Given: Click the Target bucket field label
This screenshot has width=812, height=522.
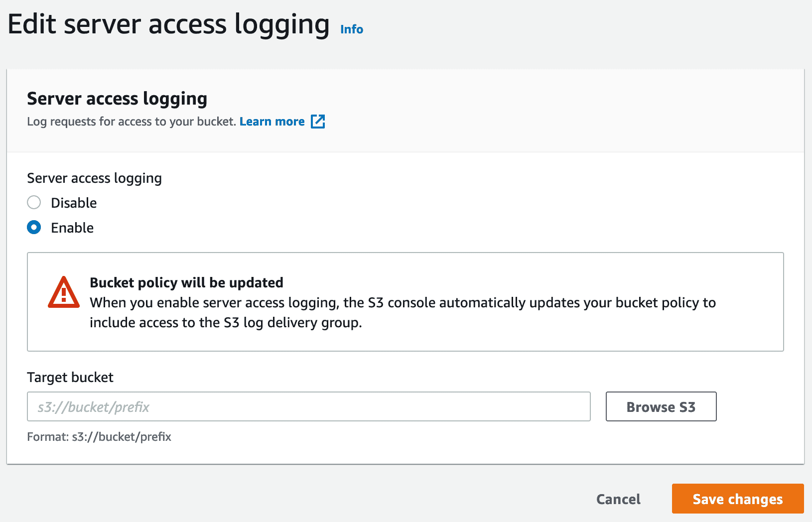Looking at the screenshot, I should tap(70, 377).
